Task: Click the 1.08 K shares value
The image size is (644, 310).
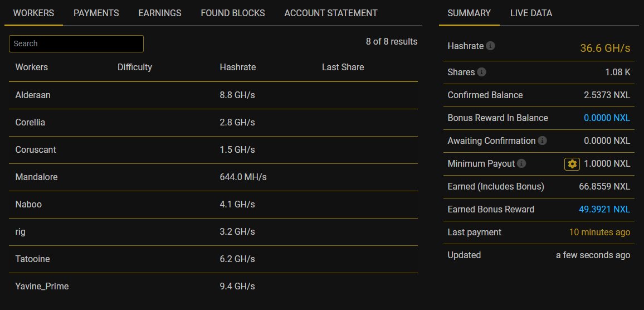Action: (x=618, y=72)
